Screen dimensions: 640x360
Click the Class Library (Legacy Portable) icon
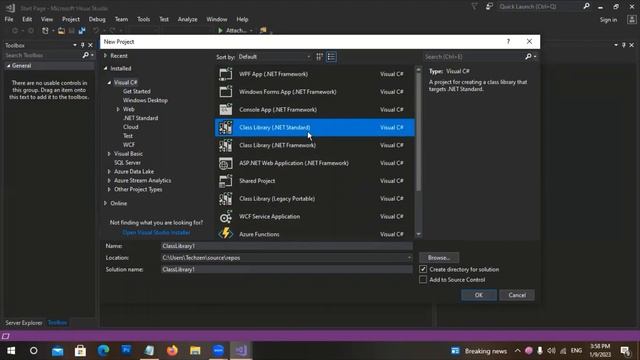[x=225, y=199]
